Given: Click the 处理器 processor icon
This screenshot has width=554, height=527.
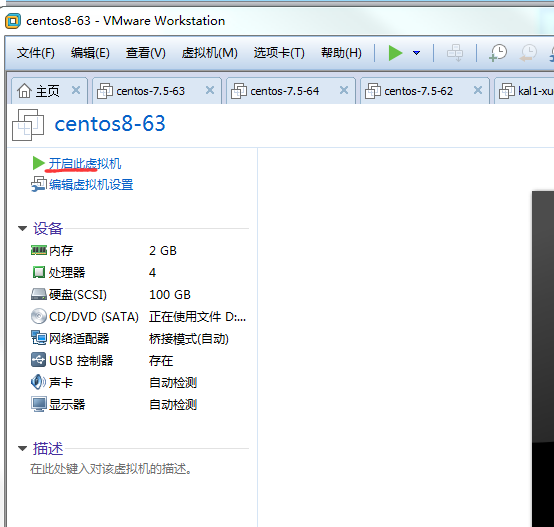Looking at the screenshot, I should tap(39, 272).
